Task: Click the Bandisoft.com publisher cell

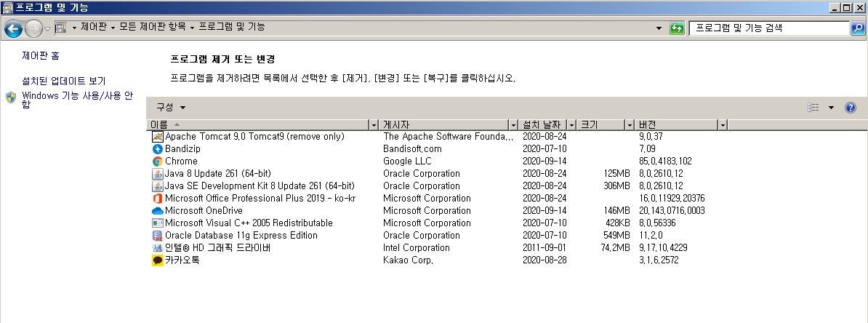Action: (x=412, y=149)
